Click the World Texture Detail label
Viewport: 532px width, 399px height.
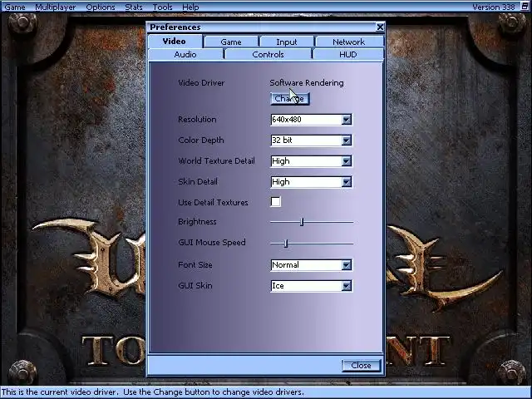coord(216,160)
